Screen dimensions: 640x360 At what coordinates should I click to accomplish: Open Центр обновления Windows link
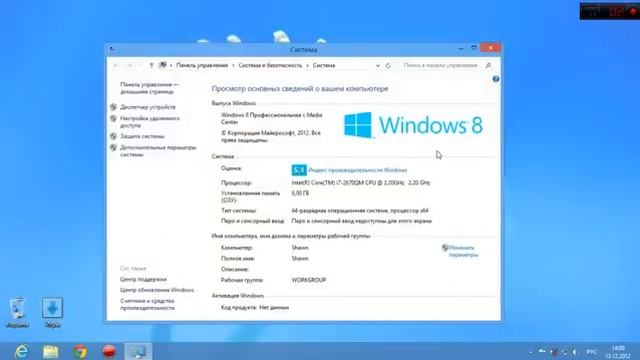click(157, 290)
